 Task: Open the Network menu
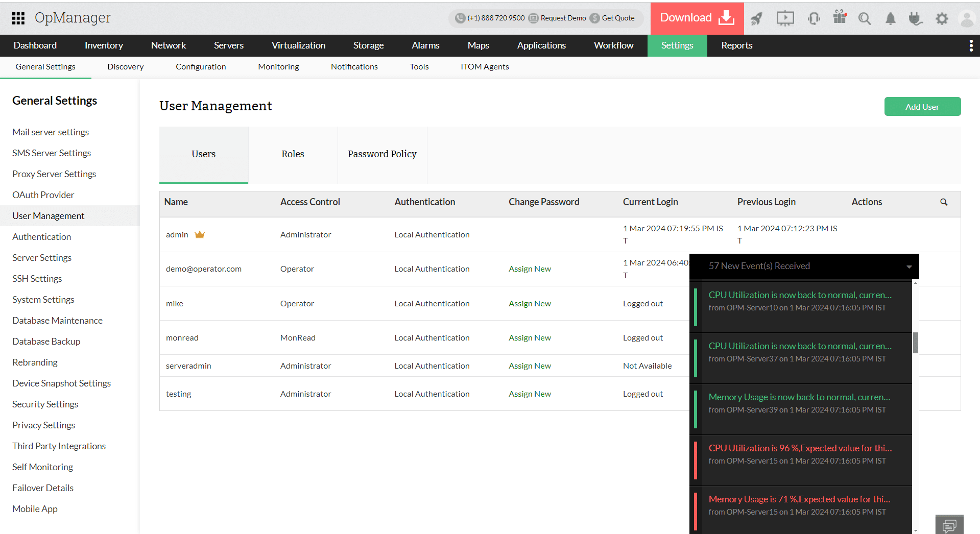click(169, 45)
